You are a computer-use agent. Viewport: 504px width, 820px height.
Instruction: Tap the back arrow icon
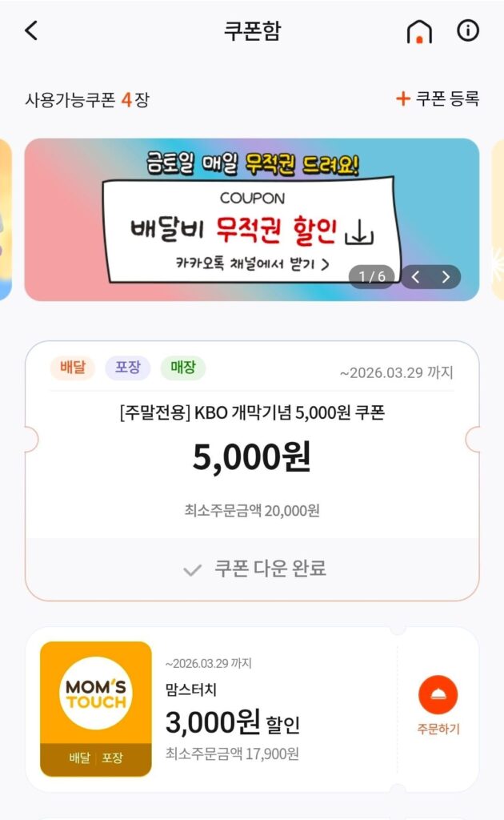(31, 30)
